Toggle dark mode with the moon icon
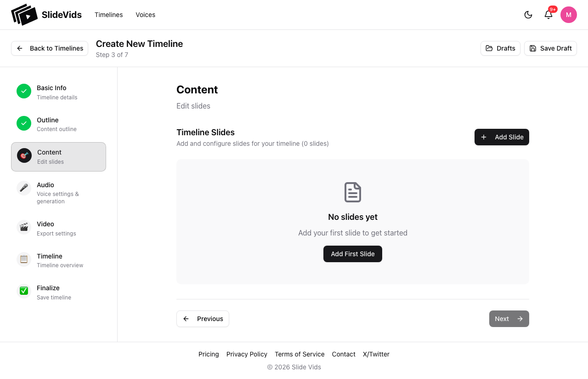The width and height of the screenshot is (588, 379). click(x=528, y=15)
